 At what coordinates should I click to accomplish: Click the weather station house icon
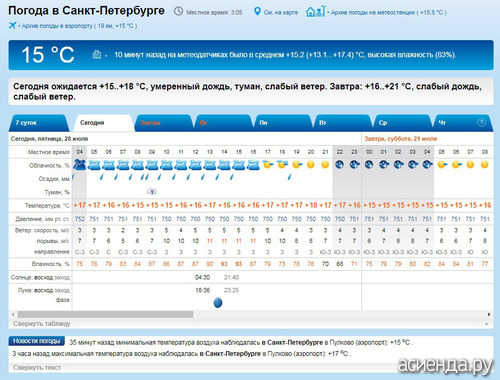click(x=315, y=12)
